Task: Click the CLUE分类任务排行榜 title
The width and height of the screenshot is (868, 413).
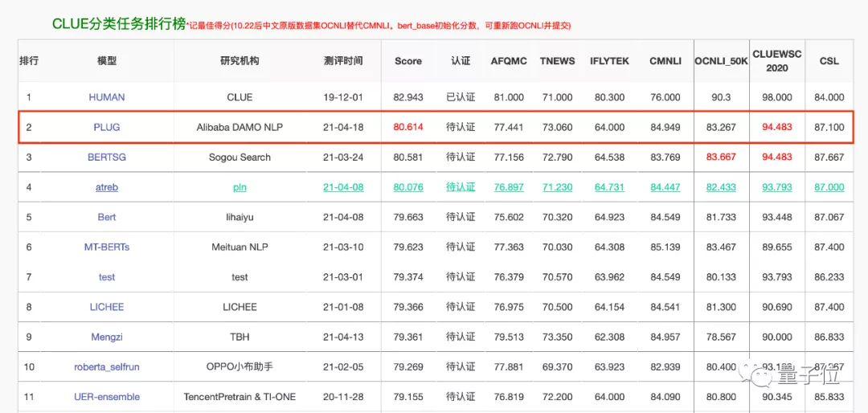Action: (x=118, y=23)
